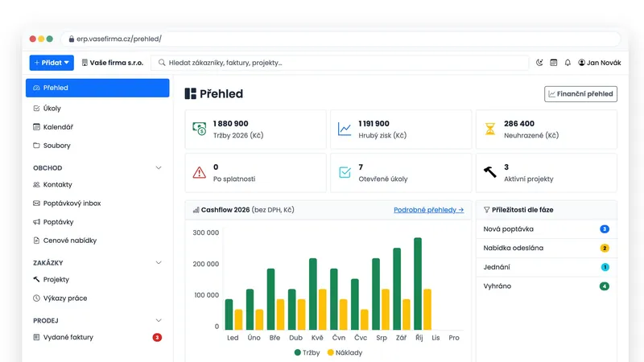Click the Poptávky megaphone icon
The width and height of the screenshot is (644, 362).
coord(36,222)
